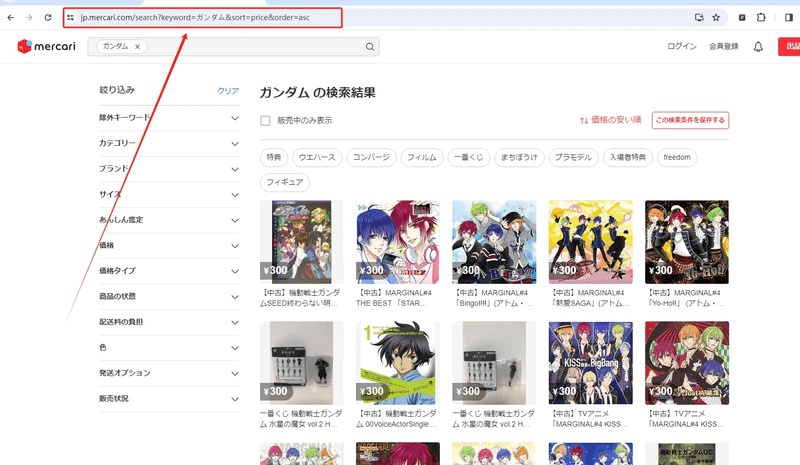Select the フィギュア keyword chip
Image resolution: width=800 pixels, height=465 pixels.
[x=285, y=182]
